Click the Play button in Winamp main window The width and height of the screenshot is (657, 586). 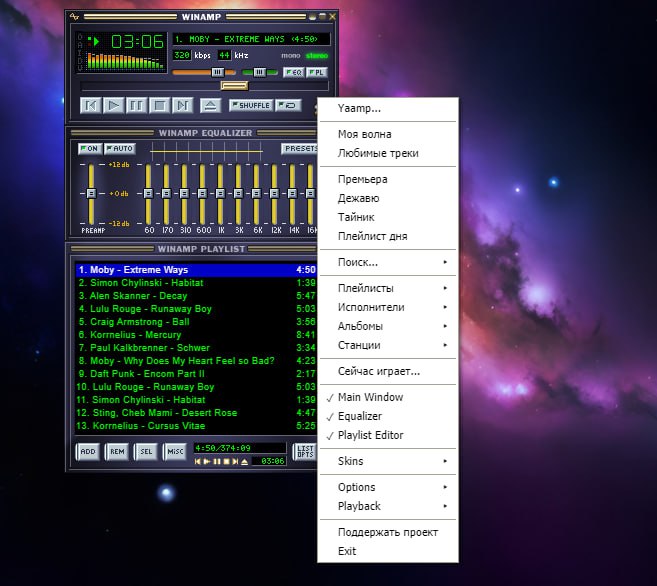[x=114, y=105]
